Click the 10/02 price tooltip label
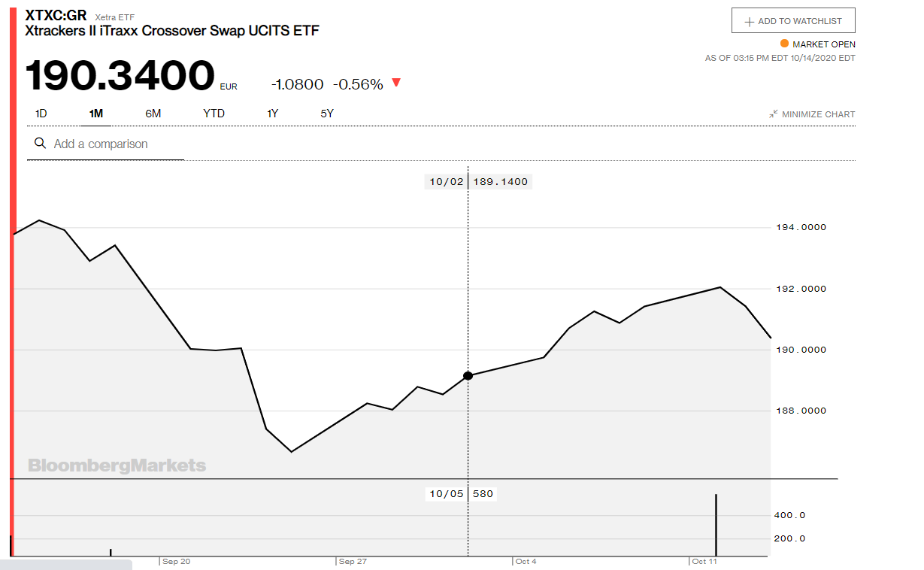 (x=479, y=181)
